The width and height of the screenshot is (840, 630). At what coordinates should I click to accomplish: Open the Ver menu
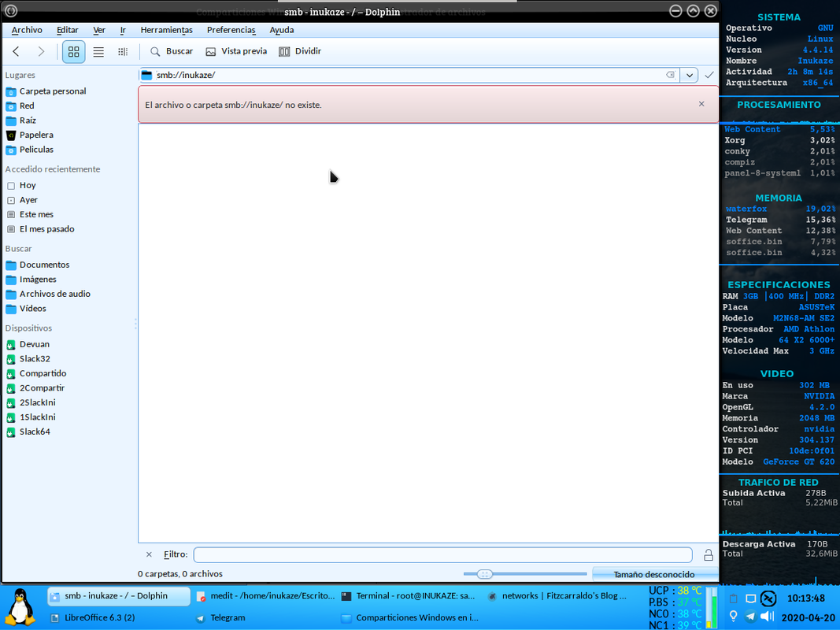coord(99,30)
